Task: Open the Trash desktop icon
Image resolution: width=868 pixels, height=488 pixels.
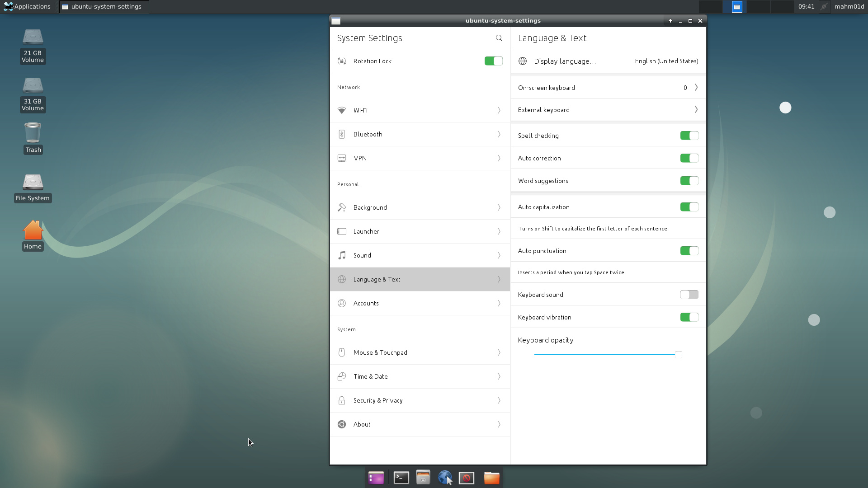Action: (x=33, y=138)
